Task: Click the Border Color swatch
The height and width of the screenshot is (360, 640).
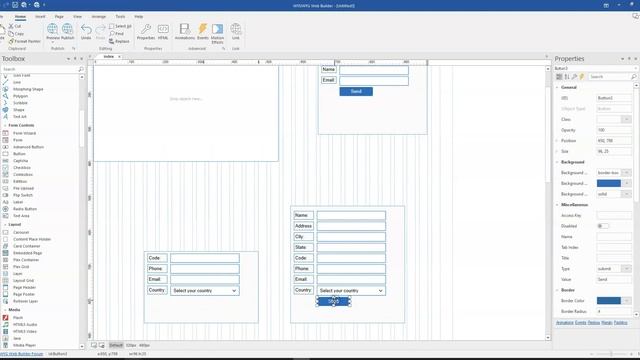Action: coord(609,301)
